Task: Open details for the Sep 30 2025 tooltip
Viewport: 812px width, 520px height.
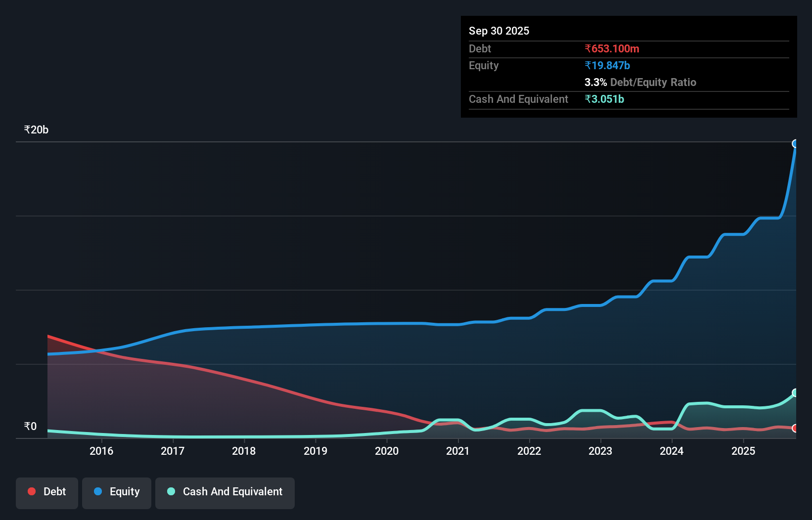Action: tap(499, 31)
